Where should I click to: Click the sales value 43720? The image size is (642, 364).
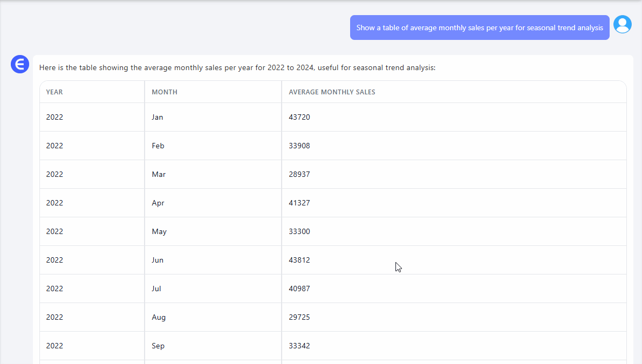299,117
